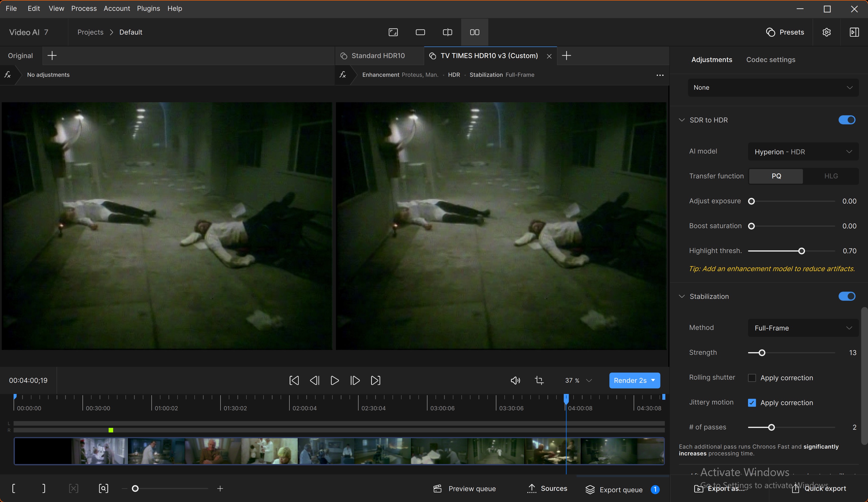
Task: Click the green marker on R track
Action: 111,430
